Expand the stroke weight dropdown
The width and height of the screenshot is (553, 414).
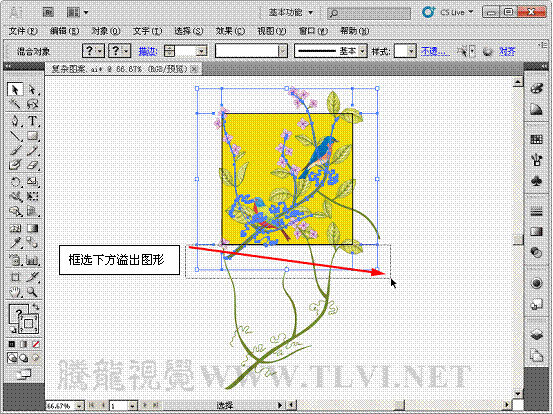click(201, 51)
